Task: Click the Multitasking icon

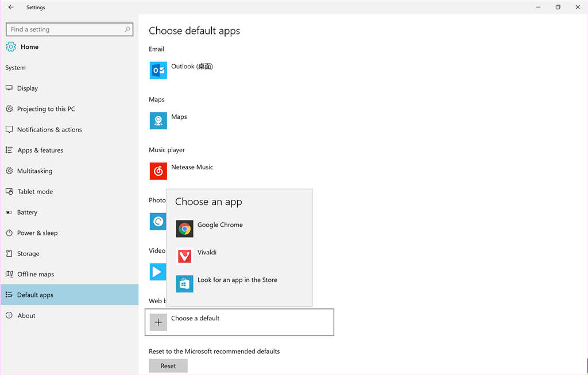Action: (9, 171)
